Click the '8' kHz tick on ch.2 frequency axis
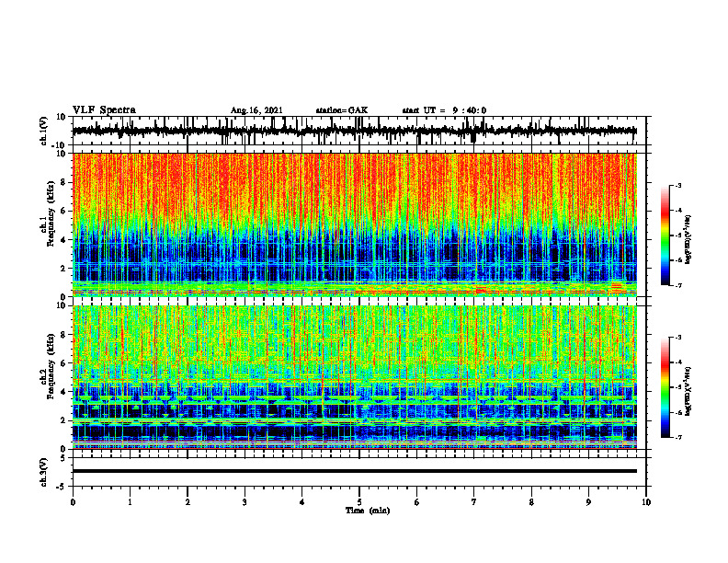 coord(63,335)
